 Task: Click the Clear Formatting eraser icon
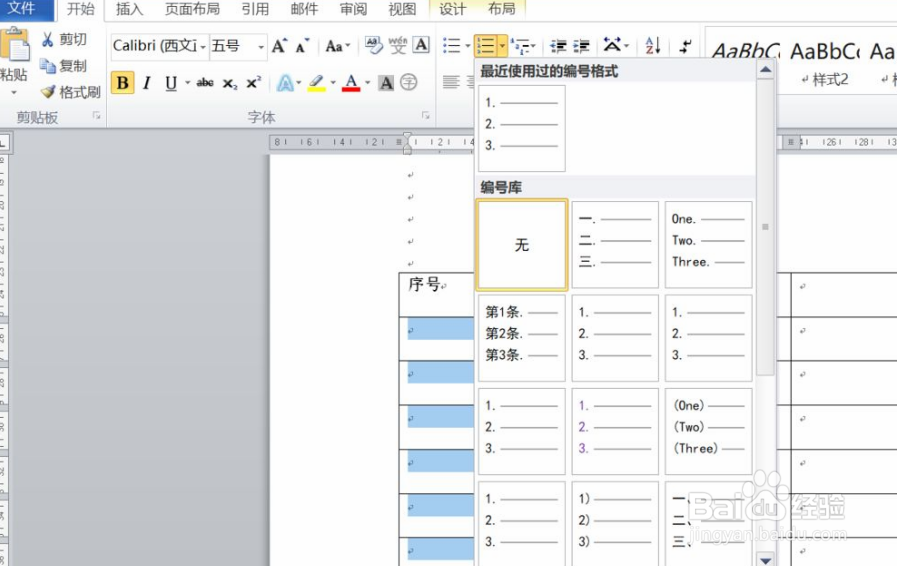pyautogui.click(x=374, y=46)
